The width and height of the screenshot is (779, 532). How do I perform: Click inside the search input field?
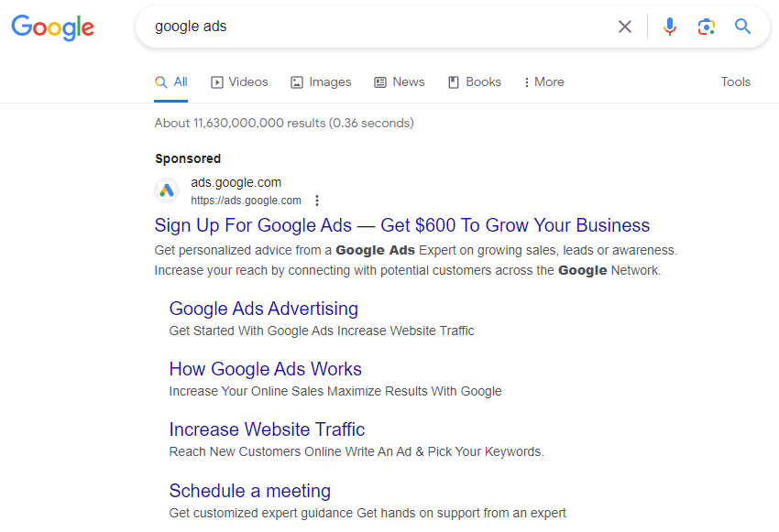367,27
